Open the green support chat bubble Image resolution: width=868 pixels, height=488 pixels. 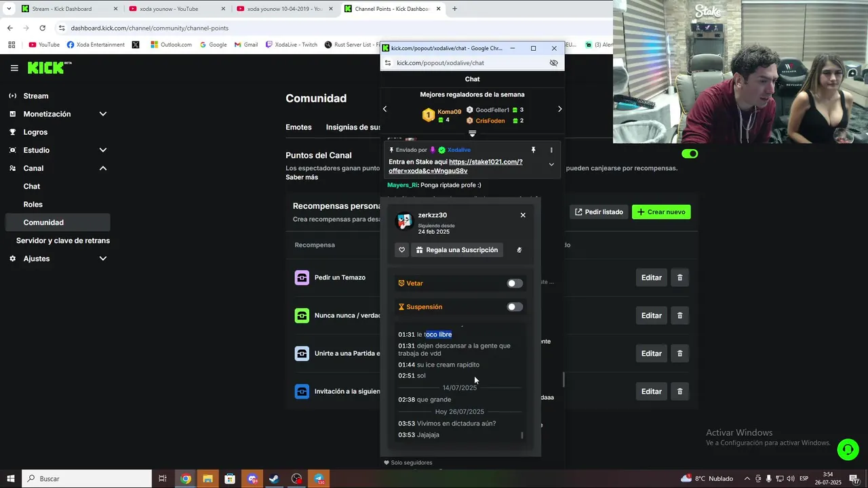click(x=847, y=449)
